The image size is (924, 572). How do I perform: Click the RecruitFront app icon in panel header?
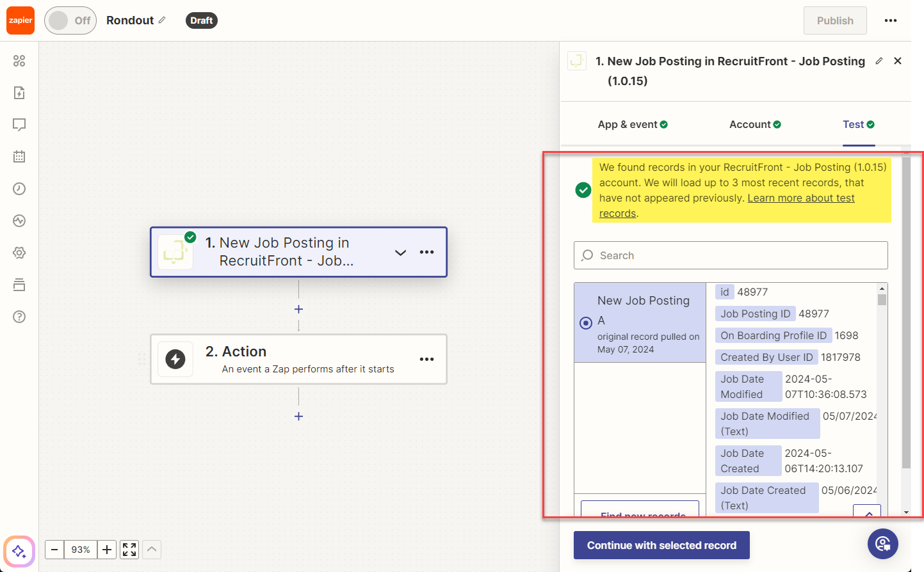577,61
